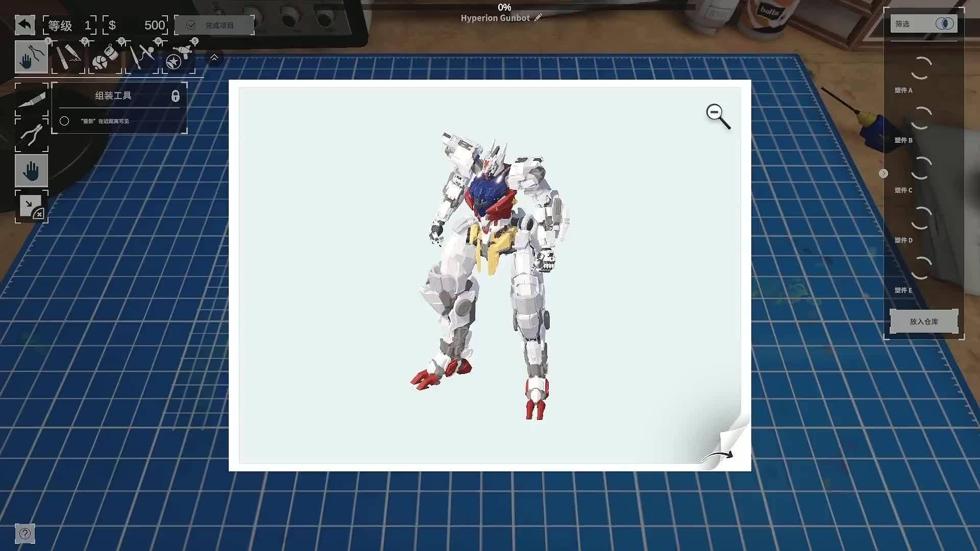This screenshot has height=551, width=980.
Task: Click the 0% progress indicator
Action: (504, 7)
